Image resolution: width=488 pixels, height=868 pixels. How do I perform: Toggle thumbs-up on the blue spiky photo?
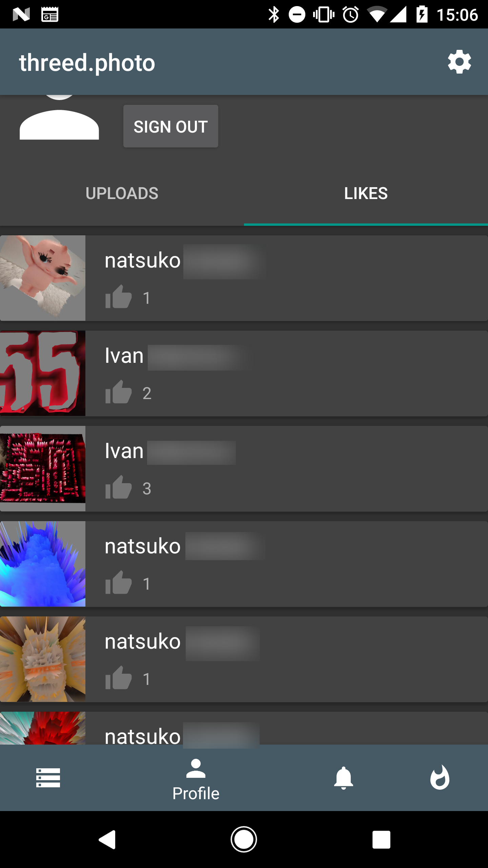[118, 583]
